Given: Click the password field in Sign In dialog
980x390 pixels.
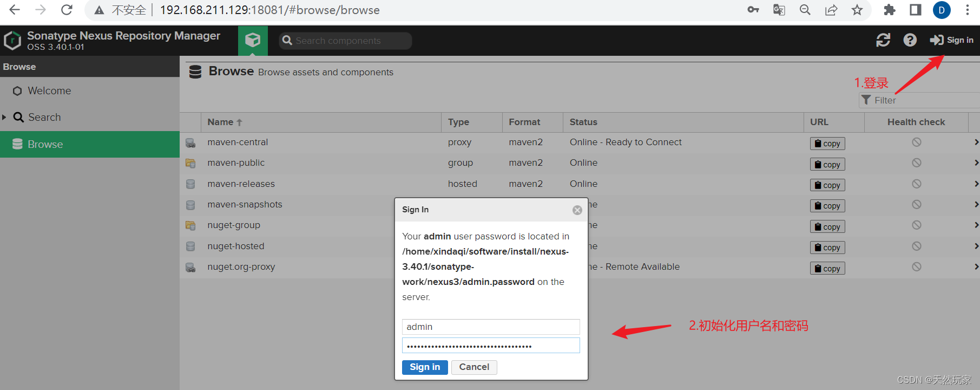Looking at the screenshot, I should (491, 346).
